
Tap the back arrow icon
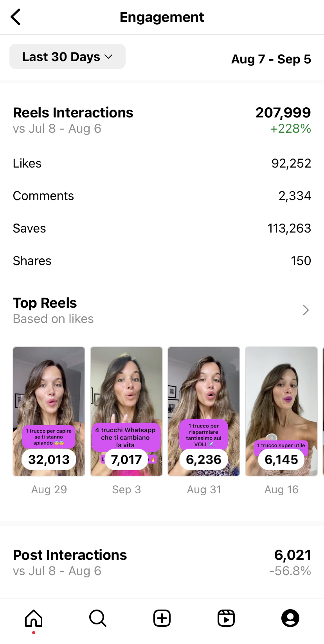[x=16, y=17]
